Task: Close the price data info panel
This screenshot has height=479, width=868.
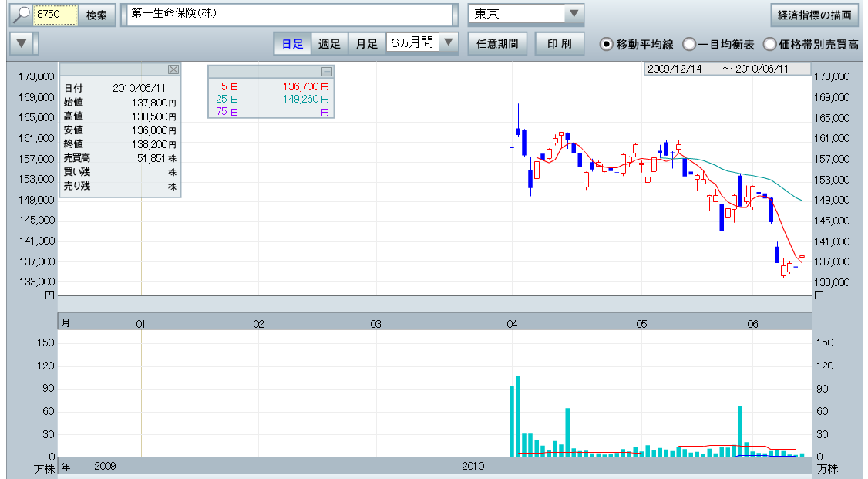Action: [x=173, y=69]
